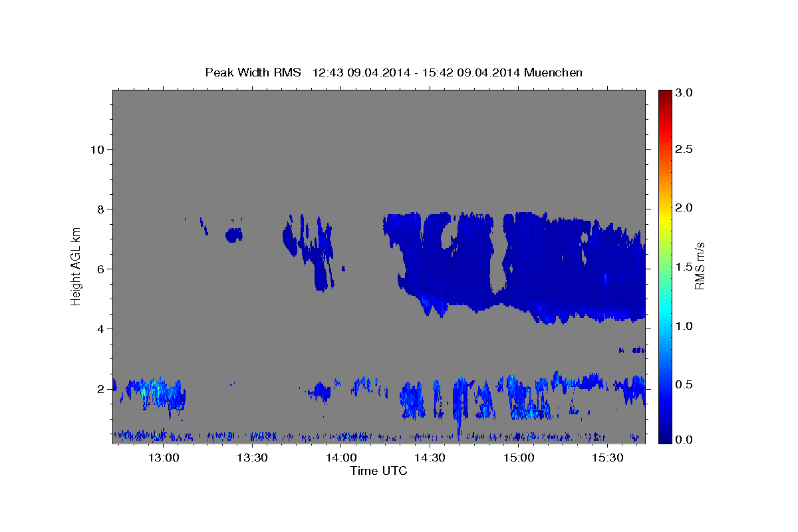Click the colorbar value 0.5
Viewport: 798px width, 532px height.
[x=684, y=384]
